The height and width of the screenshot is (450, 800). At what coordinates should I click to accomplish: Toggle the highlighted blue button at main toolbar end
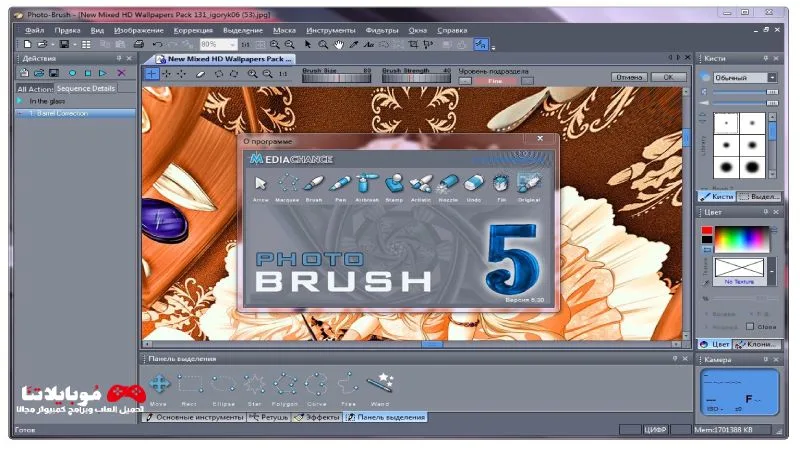(x=481, y=44)
